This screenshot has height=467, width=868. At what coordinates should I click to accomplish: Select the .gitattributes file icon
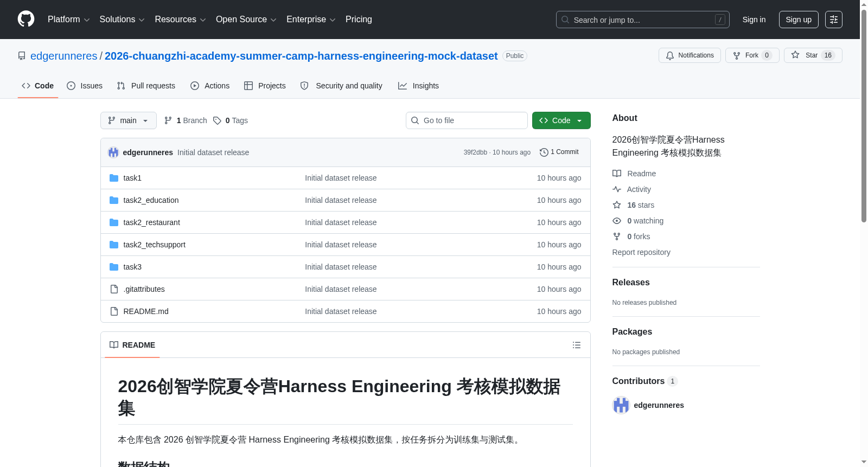(x=114, y=289)
